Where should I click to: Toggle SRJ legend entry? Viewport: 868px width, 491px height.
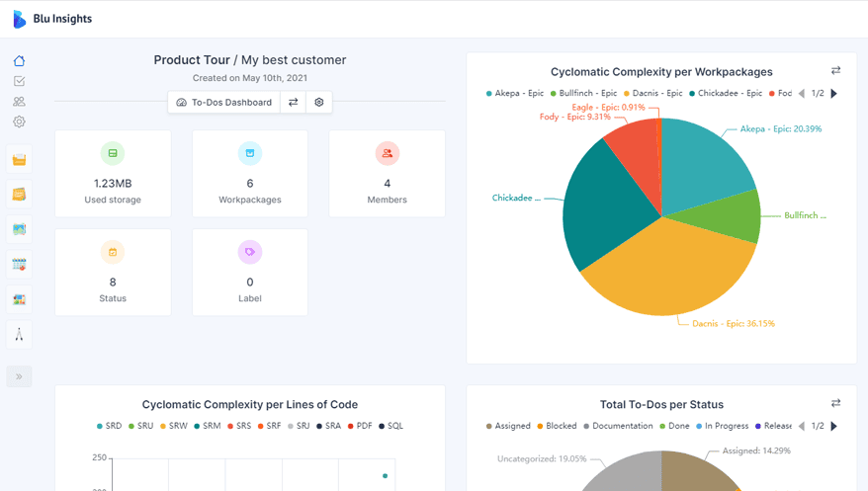299,426
